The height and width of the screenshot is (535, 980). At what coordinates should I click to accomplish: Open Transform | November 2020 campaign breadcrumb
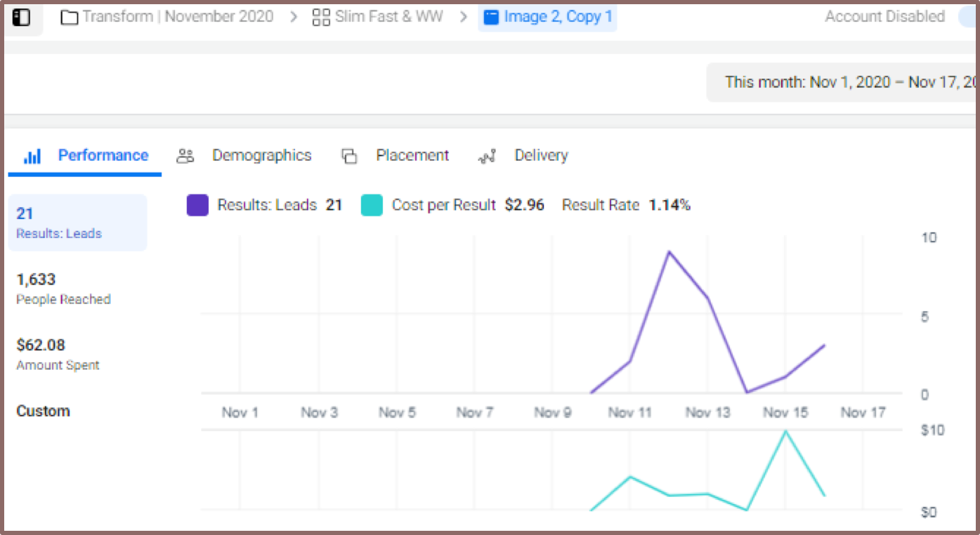[178, 17]
